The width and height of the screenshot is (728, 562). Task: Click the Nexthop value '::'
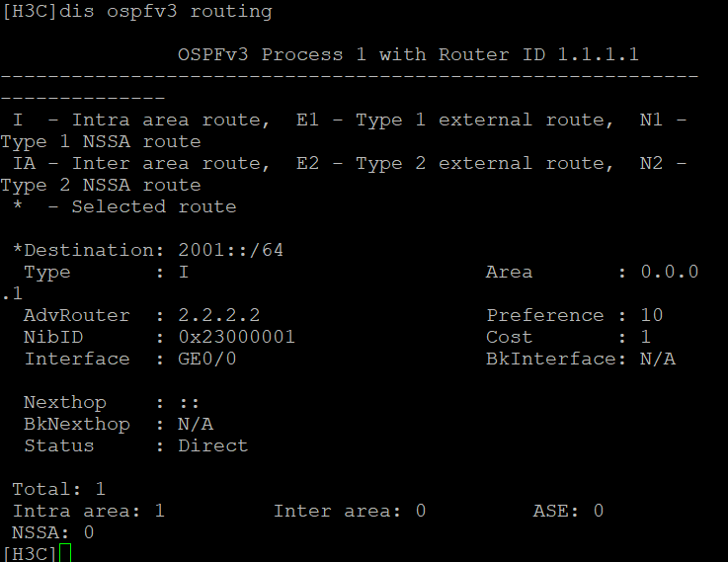click(x=190, y=402)
